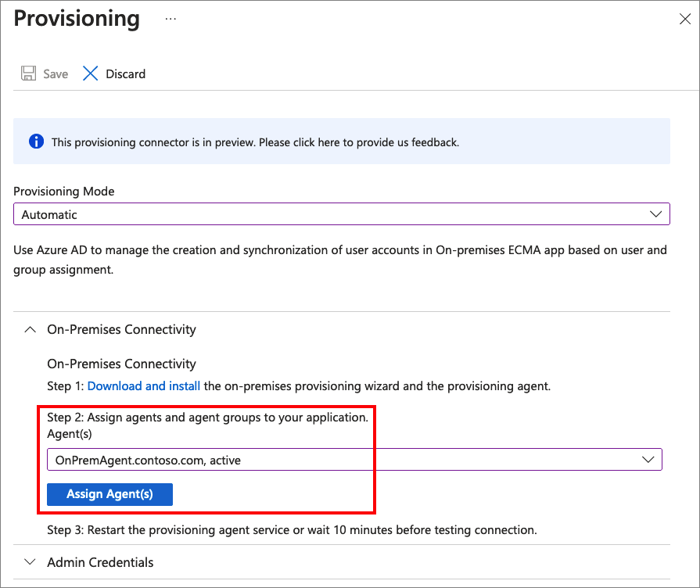Expand the Admin Credentials section
The image size is (700, 588).
tap(30, 561)
